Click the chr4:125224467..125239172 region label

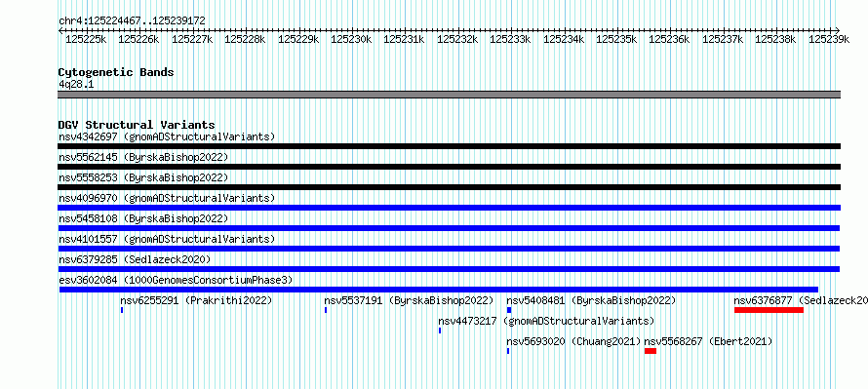[x=132, y=20]
